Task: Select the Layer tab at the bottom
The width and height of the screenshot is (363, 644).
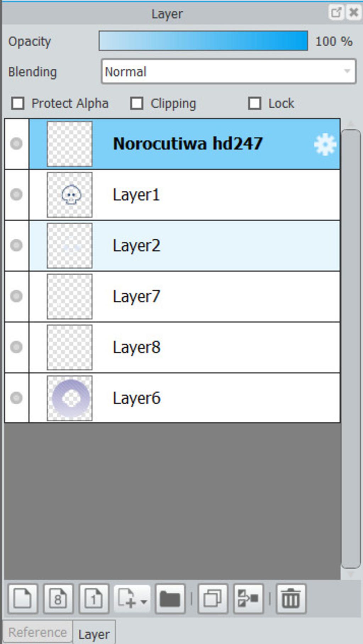Action: 94,634
